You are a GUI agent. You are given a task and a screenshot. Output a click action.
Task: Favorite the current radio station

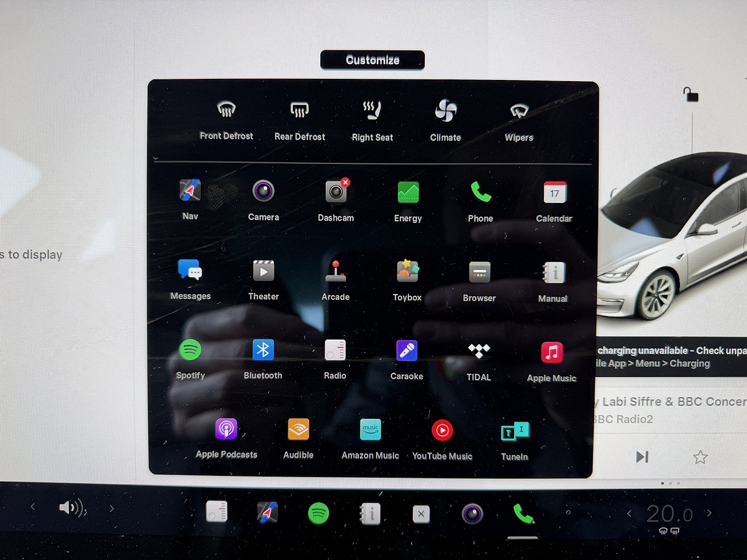[700, 457]
